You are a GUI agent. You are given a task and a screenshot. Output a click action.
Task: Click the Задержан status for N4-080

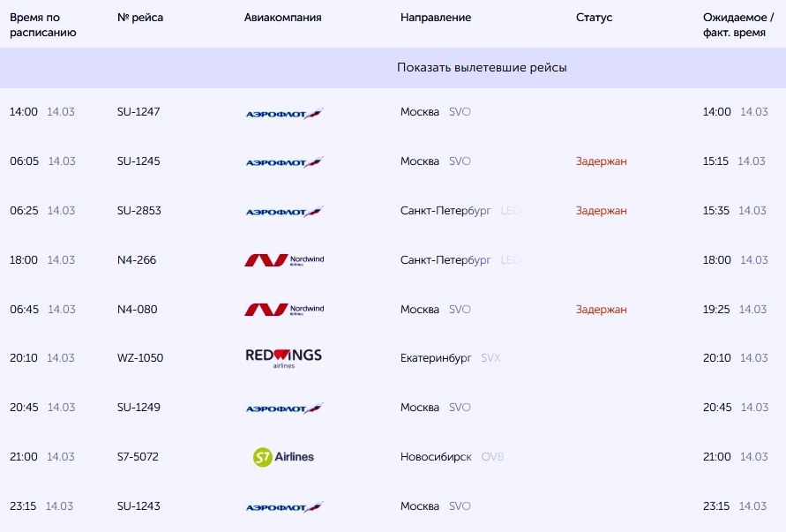point(602,310)
